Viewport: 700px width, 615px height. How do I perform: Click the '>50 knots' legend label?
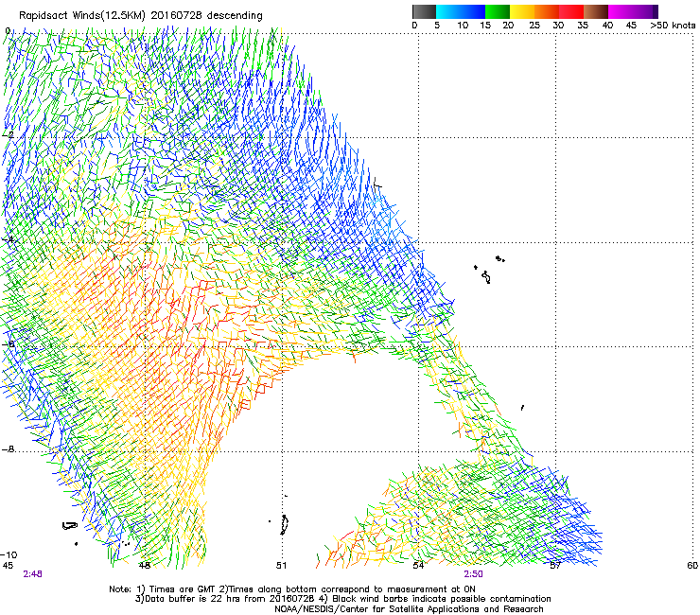pos(673,26)
